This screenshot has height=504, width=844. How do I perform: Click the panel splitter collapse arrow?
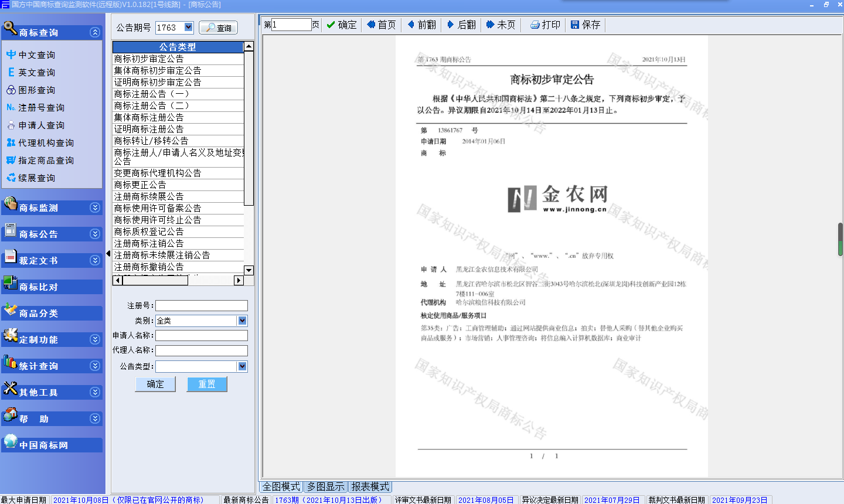[x=108, y=254]
